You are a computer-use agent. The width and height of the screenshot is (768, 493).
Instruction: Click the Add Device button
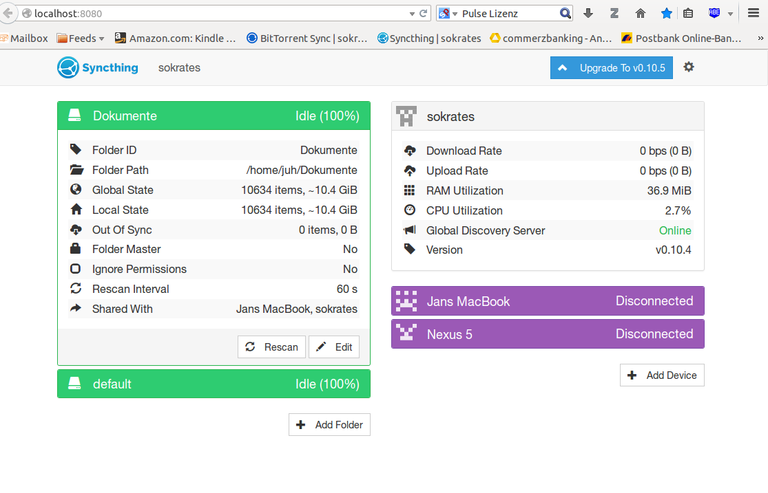(x=662, y=375)
